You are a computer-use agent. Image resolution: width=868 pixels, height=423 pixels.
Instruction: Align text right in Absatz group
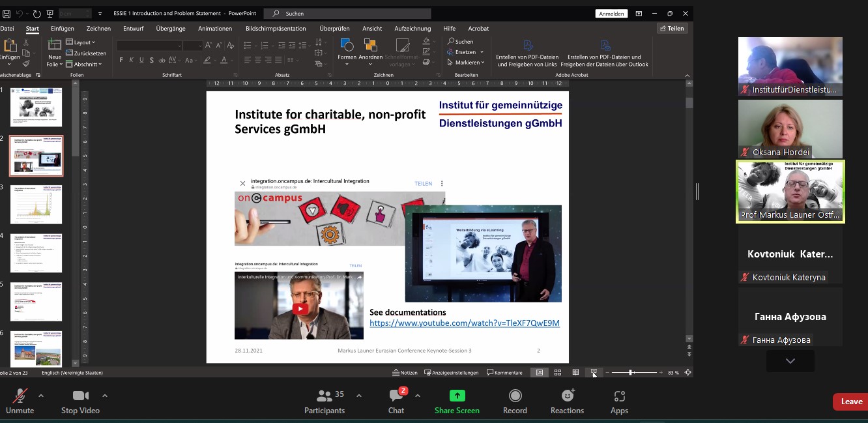click(268, 60)
